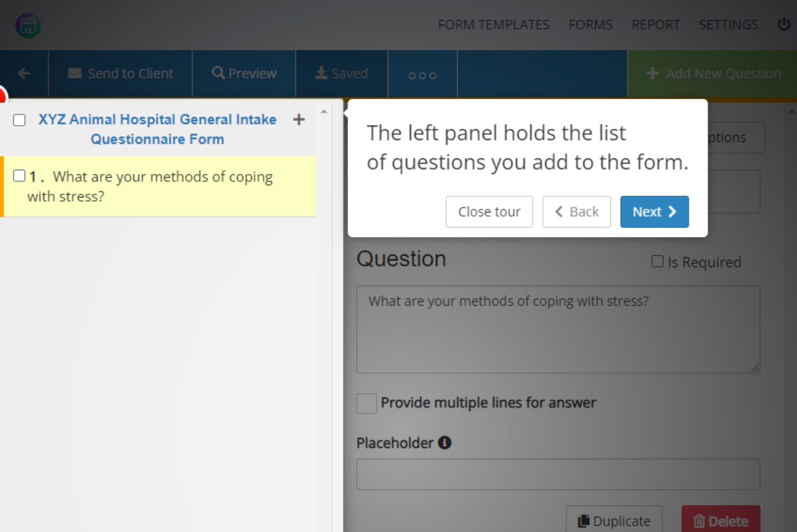Click the back arrow in the toolbar
797x532 pixels.
point(23,73)
